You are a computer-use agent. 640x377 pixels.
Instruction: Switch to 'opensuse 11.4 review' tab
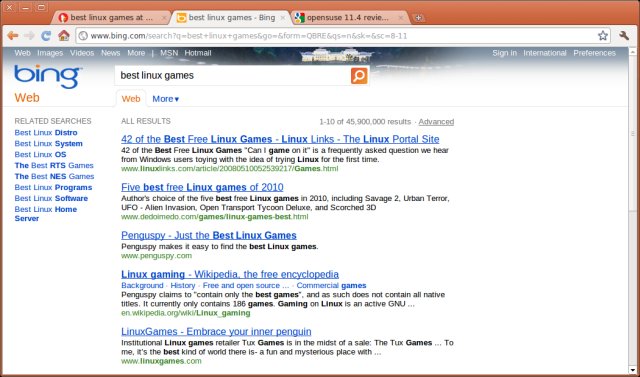click(350, 18)
